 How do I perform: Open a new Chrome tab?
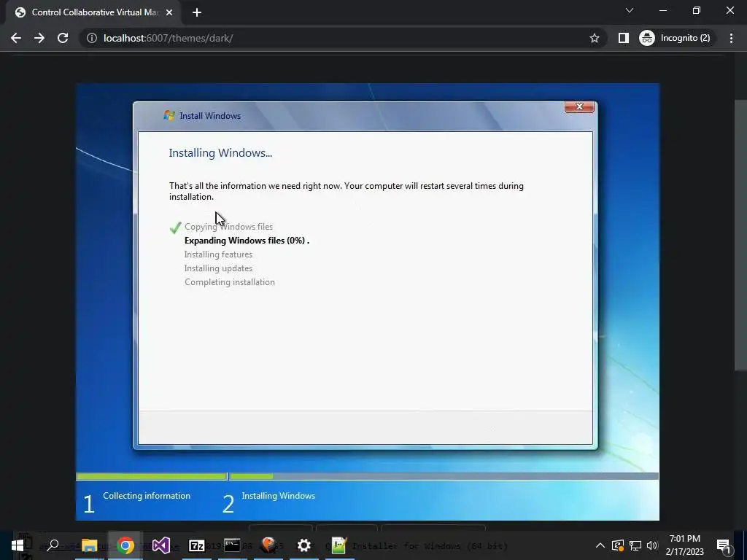tap(197, 12)
